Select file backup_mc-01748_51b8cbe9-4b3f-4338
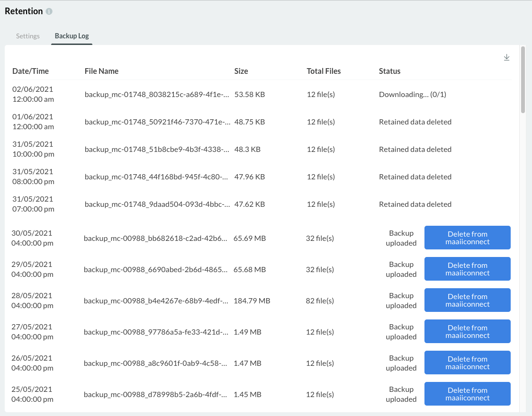This screenshot has width=532, height=416. pyautogui.click(x=157, y=150)
